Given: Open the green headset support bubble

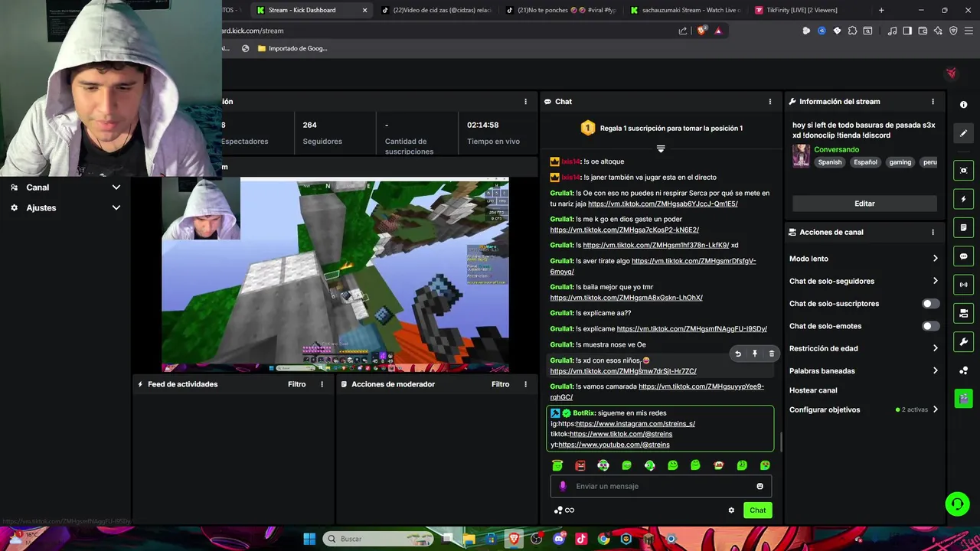Looking at the screenshot, I should tap(957, 504).
